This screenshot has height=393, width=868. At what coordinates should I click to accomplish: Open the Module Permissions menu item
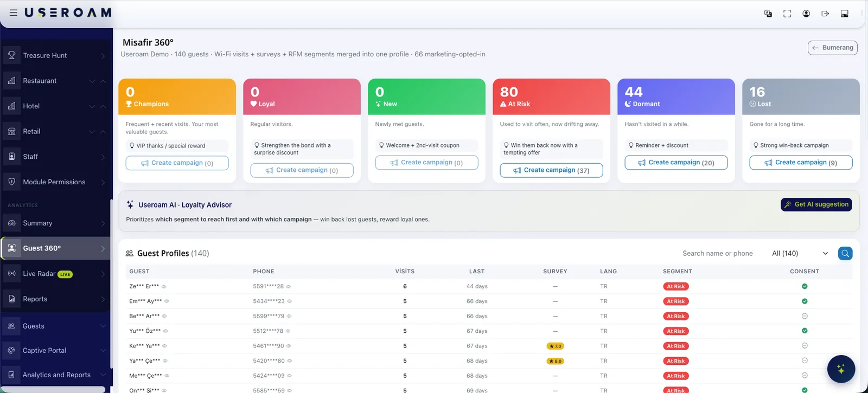[x=56, y=182]
